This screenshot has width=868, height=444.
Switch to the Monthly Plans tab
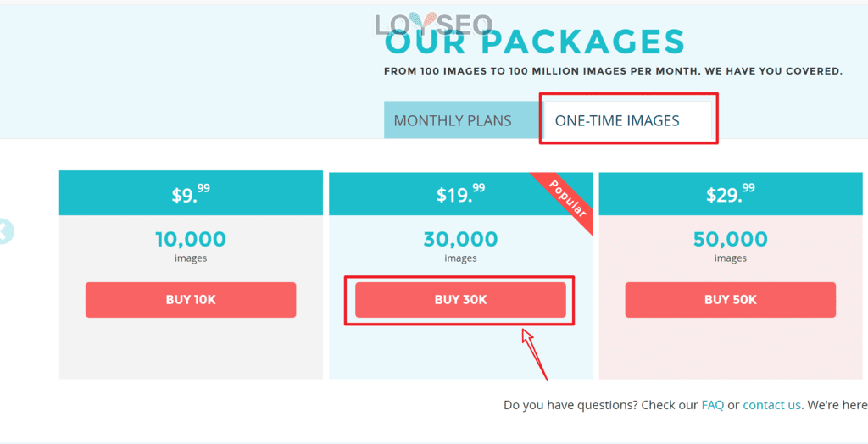click(x=453, y=120)
